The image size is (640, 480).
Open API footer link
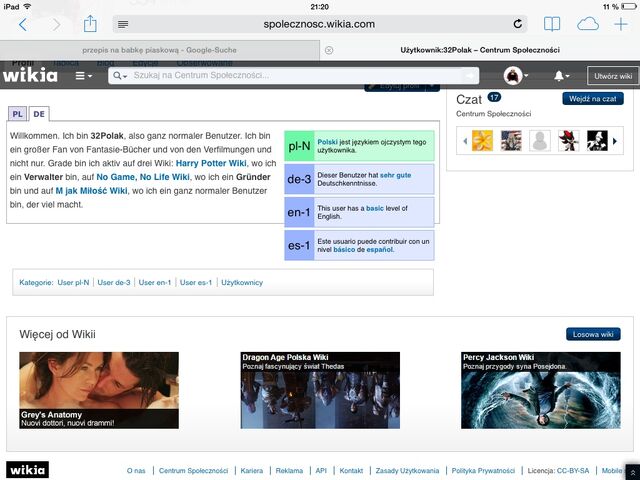(x=321, y=471)
